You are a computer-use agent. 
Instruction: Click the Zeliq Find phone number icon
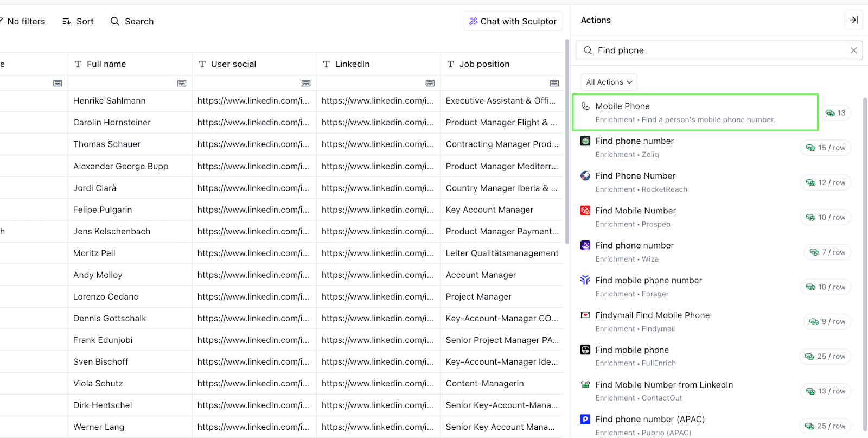[585, 141]
